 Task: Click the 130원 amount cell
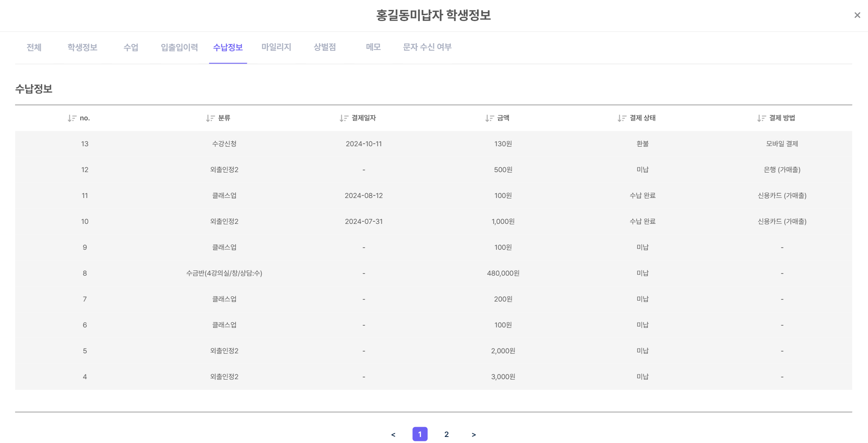click(503, 144)
